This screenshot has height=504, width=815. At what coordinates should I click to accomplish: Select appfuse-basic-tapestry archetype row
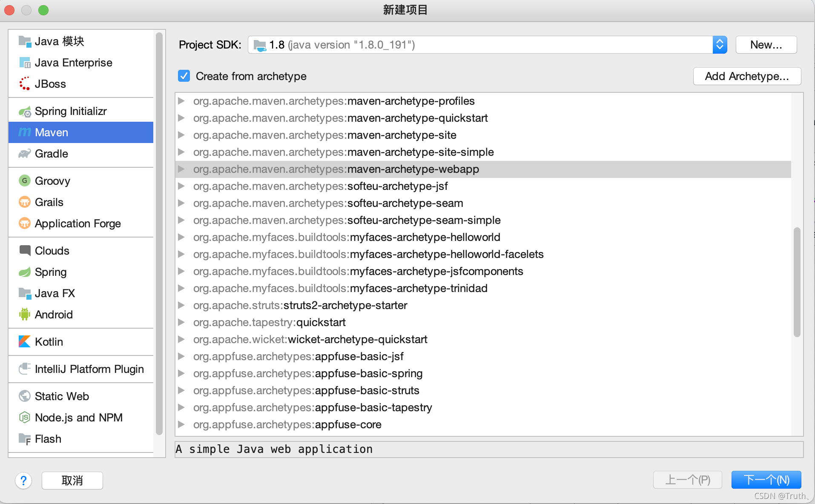[483, 407]
